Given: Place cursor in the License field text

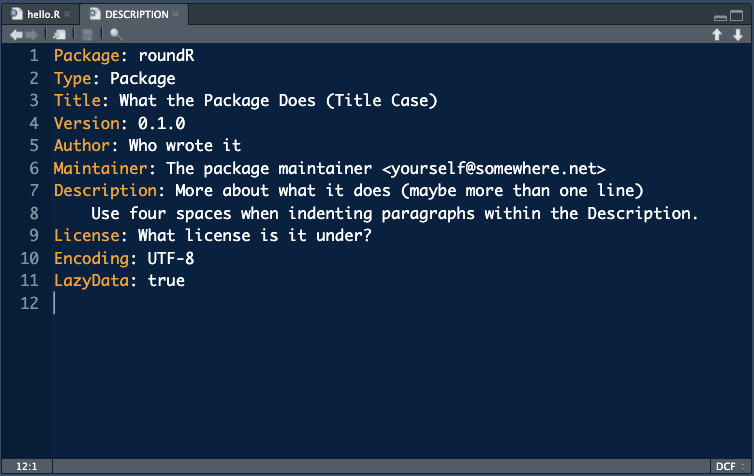Looking at the screenshot, I should tap(254, 236).
